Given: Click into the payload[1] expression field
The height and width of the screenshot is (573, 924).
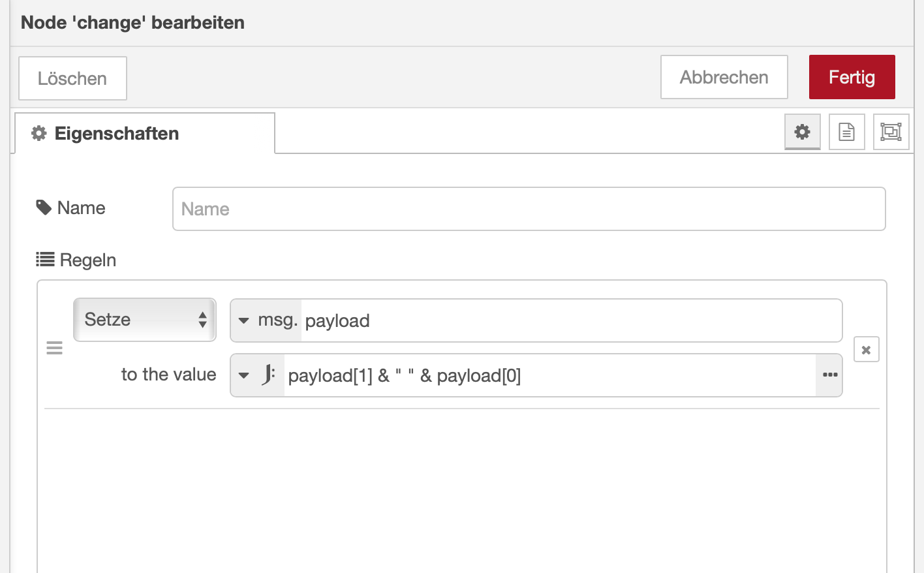Looking at the screenshot, I should click(x=548, y=375).
